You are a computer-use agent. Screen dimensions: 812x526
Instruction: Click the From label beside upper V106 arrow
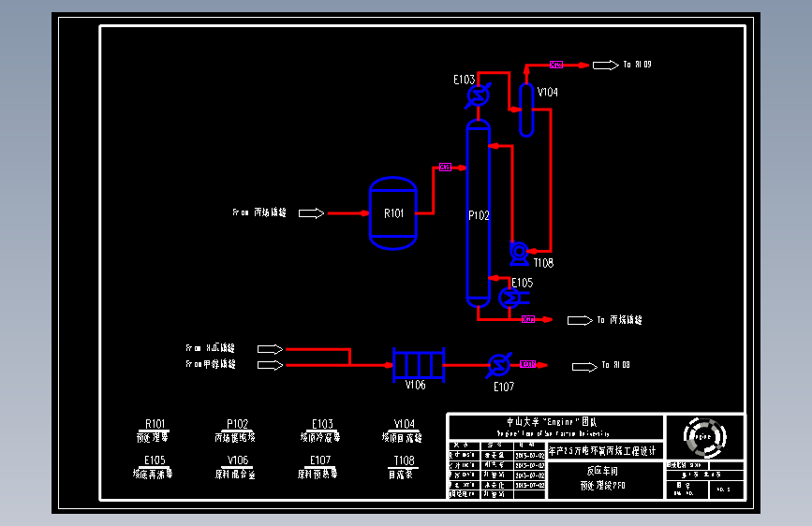pyautogui.click(x=210, y=348)
